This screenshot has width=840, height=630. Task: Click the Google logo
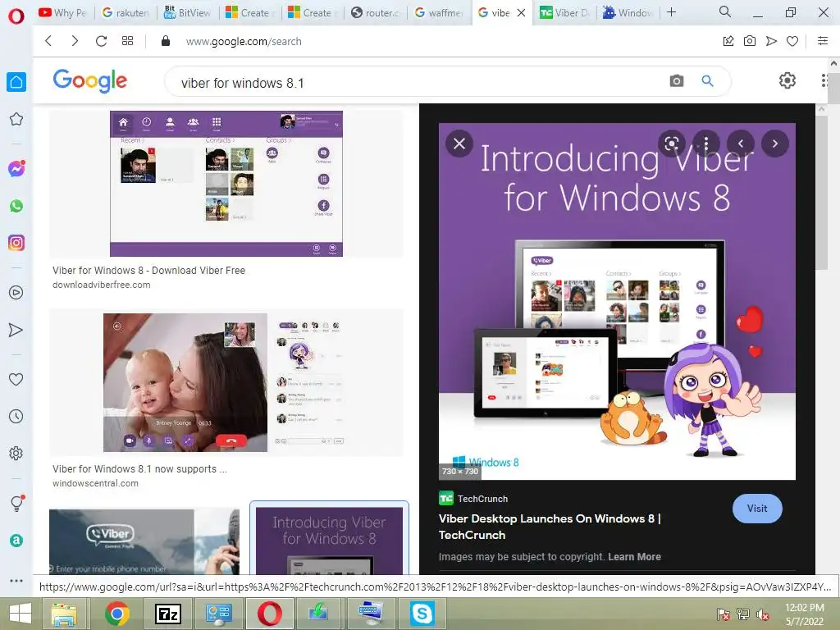point(90,81)
